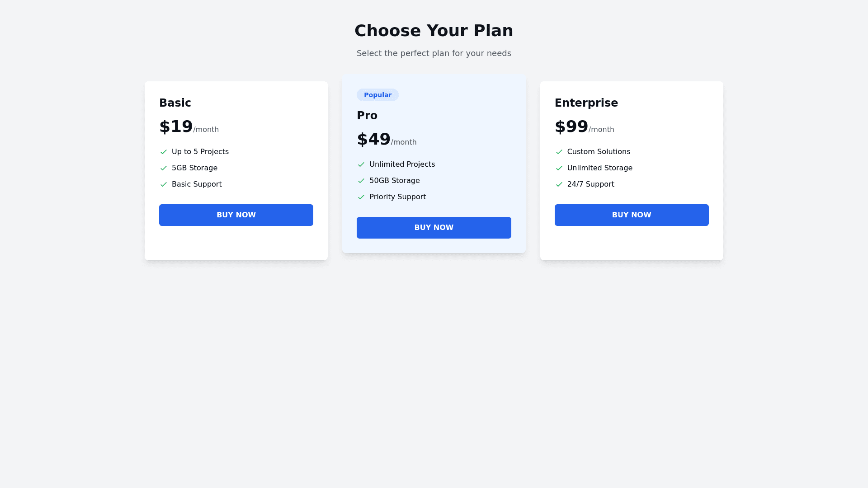Viewport: 868px width, 488px height.
Task: Click the Choose Your Plan heading
Action: tap(434, 31)
